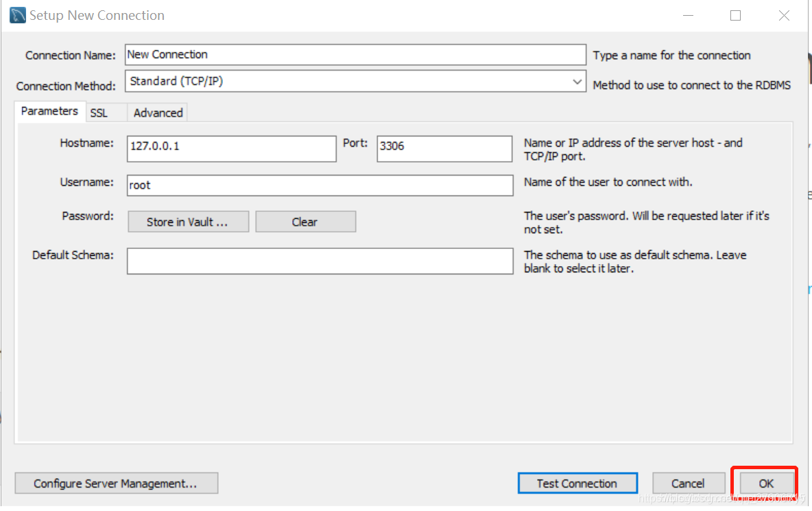Click 'Name of the user to connect with.' text

pos(608,182)
